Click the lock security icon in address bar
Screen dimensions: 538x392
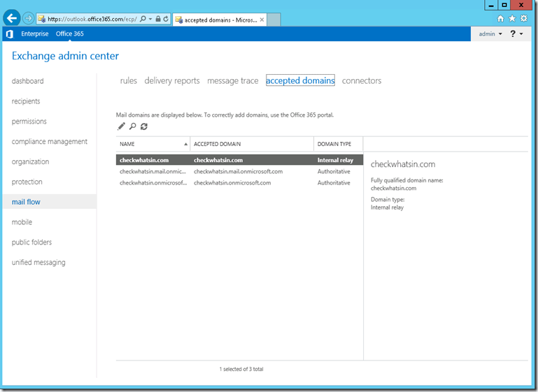(x=158, y=19)
